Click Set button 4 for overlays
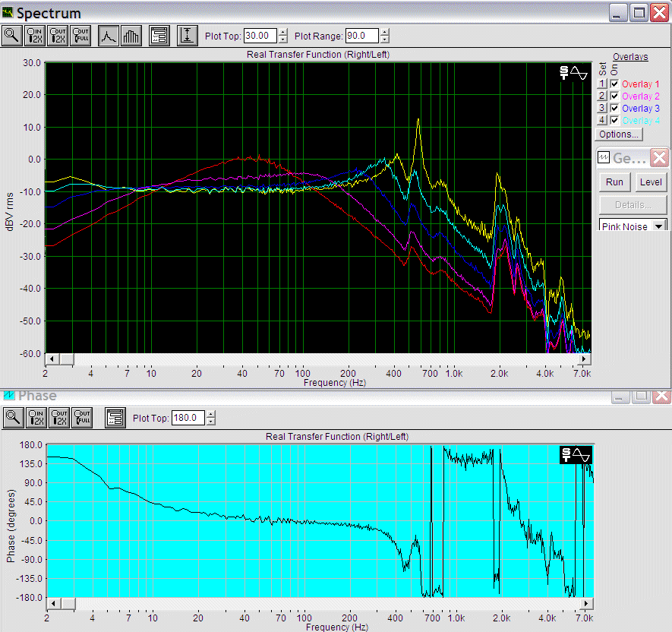The height and width of the screenshot is (632, 672). (602, 120)
